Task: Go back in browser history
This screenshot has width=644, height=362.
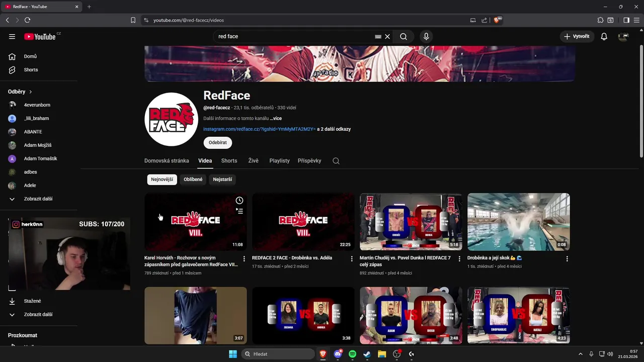Action: click(7, 20)
